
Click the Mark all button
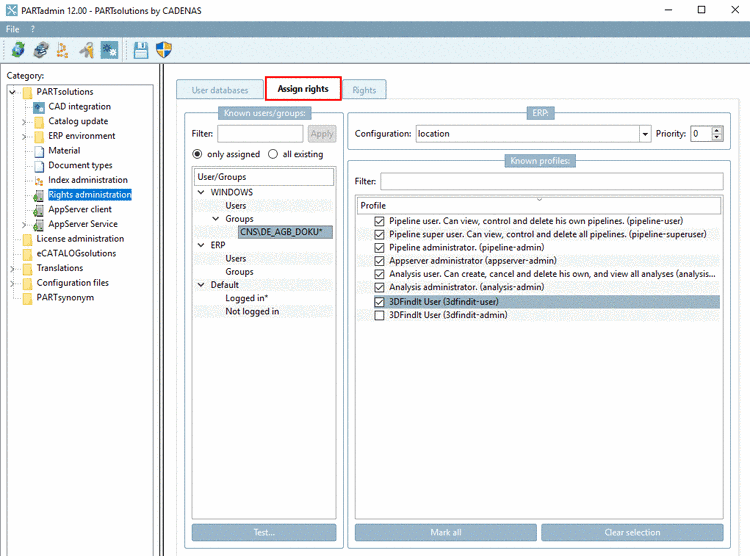coord(446,533)
